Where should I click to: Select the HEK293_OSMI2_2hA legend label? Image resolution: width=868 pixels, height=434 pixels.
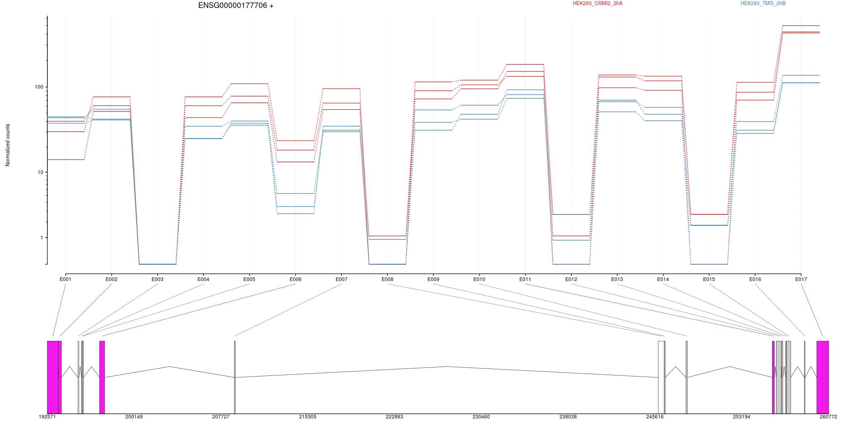597,3
